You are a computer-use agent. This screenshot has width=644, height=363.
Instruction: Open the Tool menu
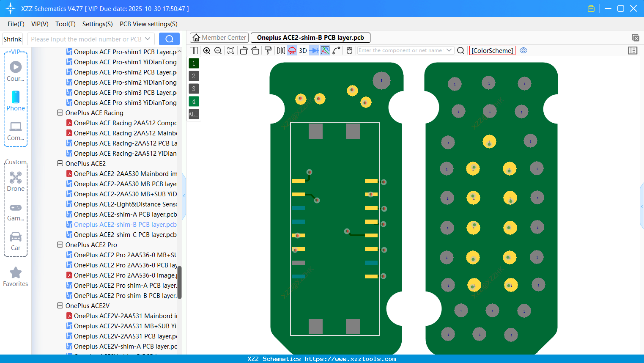coord(65,24)
